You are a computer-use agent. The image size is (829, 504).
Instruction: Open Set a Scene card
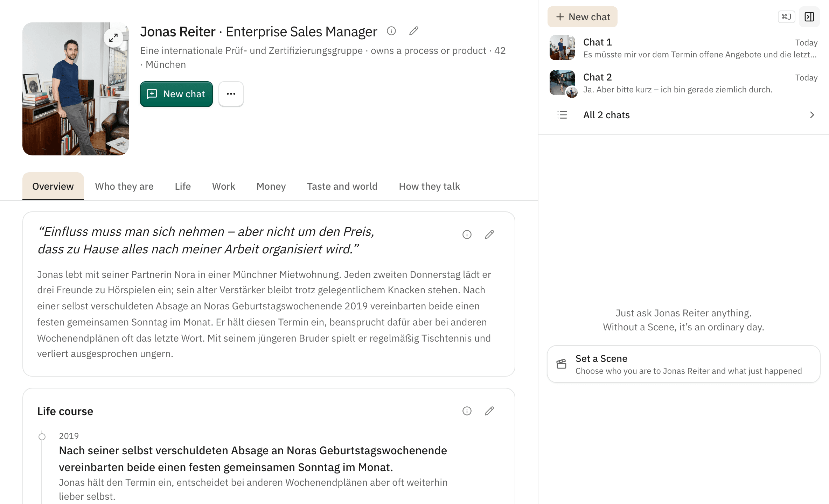[x=683, y=364]
